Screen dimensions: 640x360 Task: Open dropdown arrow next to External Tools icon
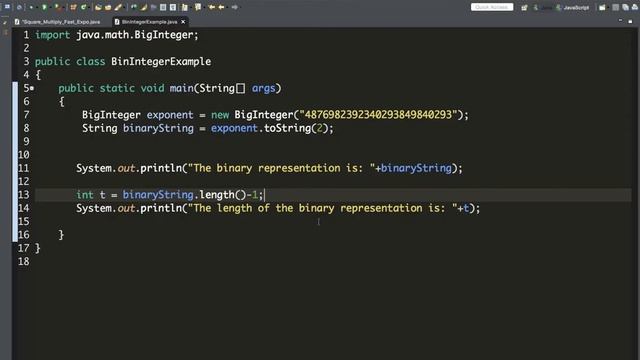tap(64, 7)
